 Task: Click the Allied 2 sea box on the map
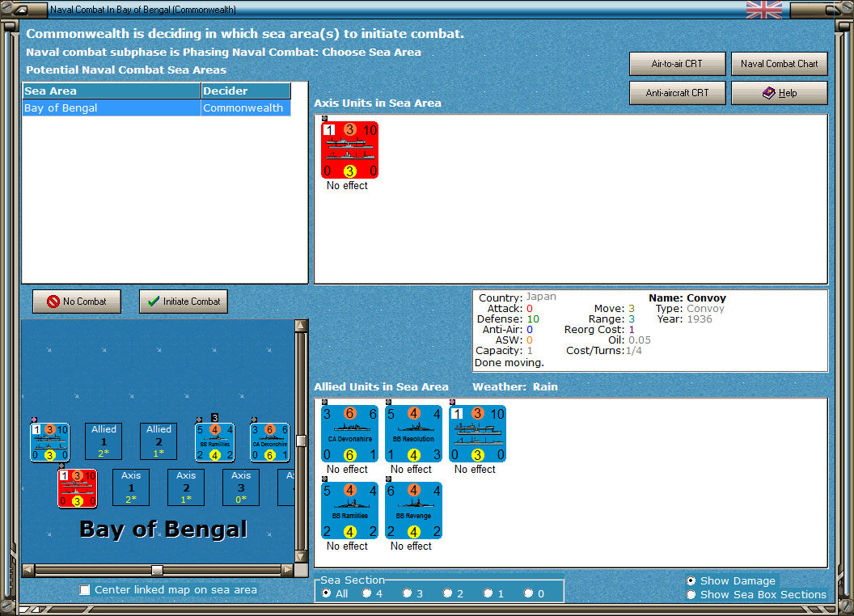[159, 441]
